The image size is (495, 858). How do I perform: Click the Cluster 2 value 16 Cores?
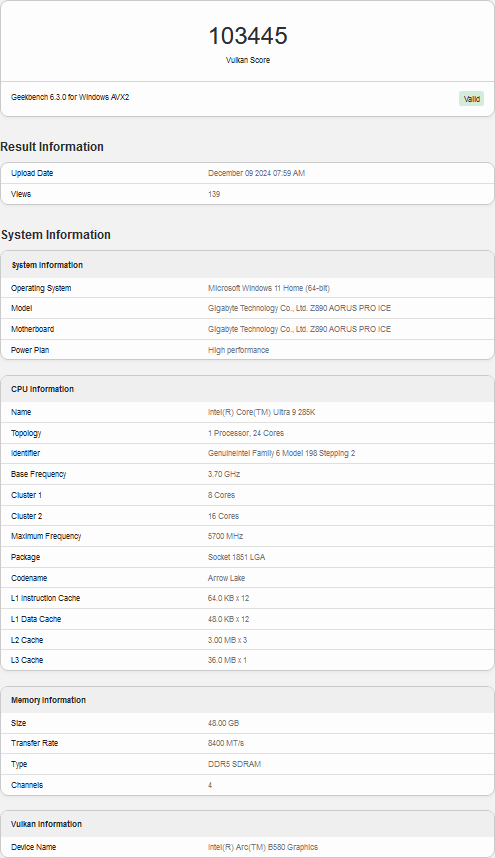click(x=223, y=516)
